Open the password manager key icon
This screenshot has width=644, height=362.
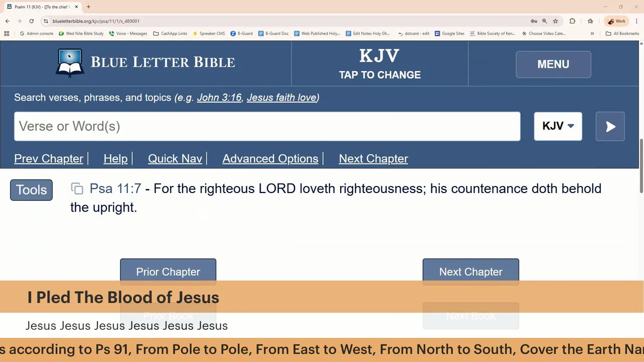534,21
